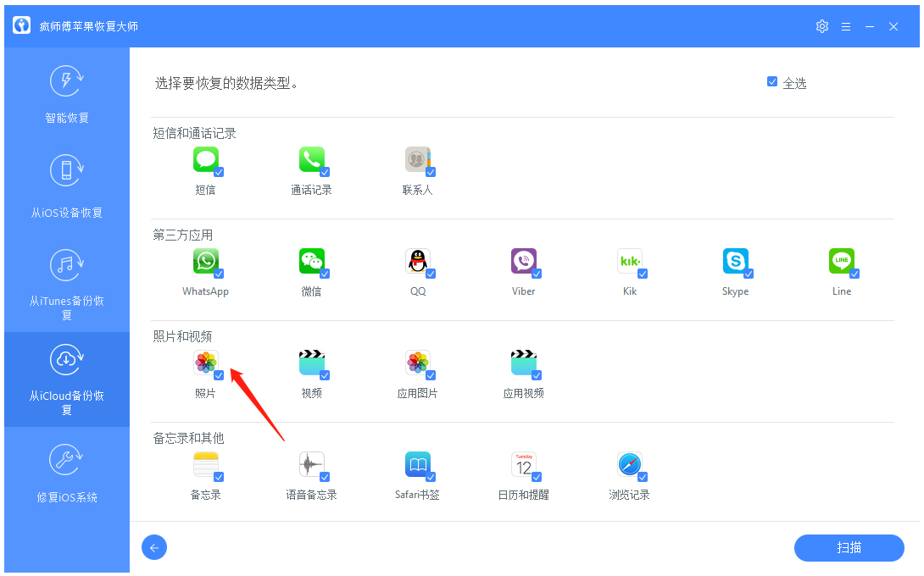Click the QQ penguin icon

coord(418,261)
